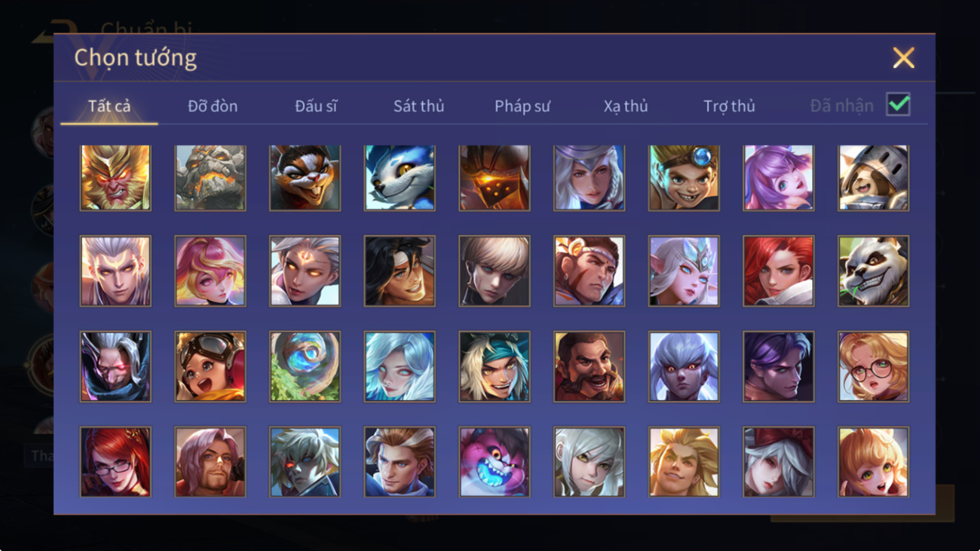Pick the purple grinning cat monster hero
Screen dimensions: 980x551
coord(494,462)
